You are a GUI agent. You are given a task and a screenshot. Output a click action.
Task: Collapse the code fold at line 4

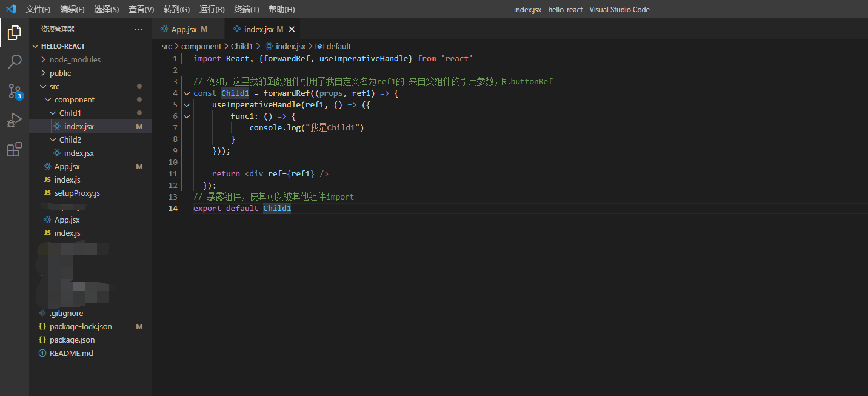click(x=186, y=93)
